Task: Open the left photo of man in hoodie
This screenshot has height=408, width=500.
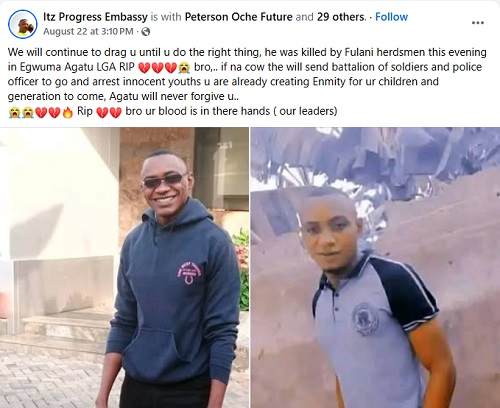Action: click(124, 268)
